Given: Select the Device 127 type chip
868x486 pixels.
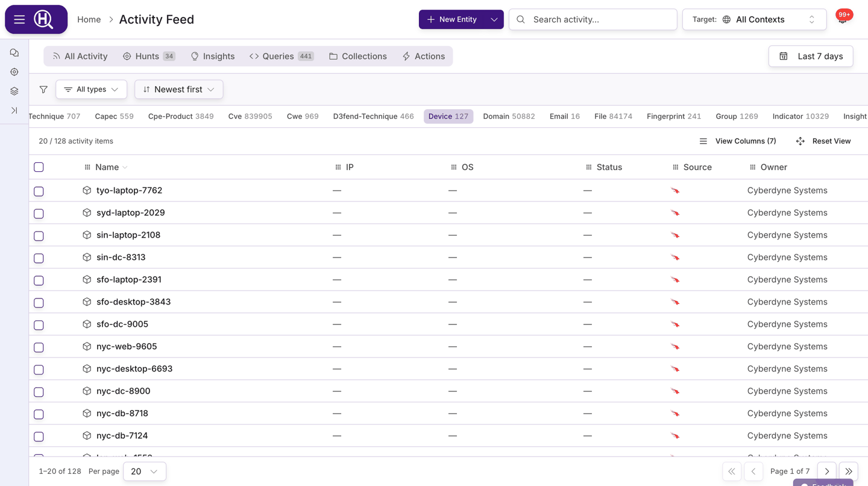Looking at the screenshot, I should [x=448, y=116].
